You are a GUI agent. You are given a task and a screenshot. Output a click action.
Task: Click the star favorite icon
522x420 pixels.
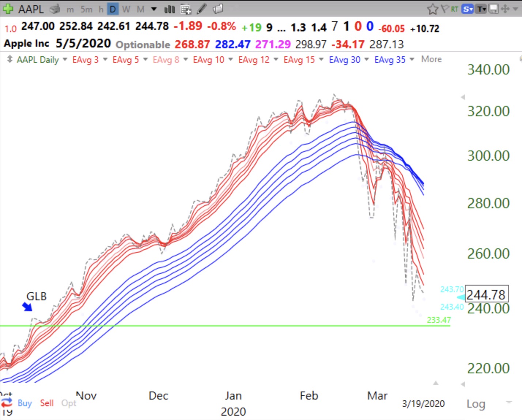(432, 9)
